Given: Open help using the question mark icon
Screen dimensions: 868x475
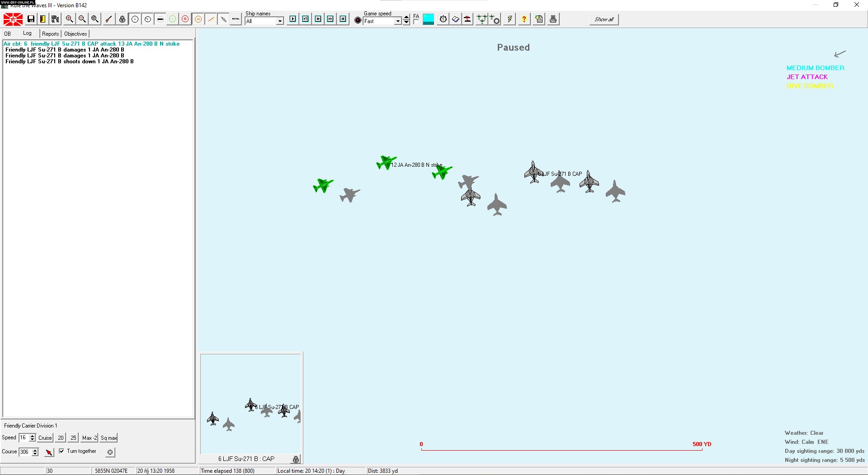Looking at the screenshot, I should click(523, 19).
